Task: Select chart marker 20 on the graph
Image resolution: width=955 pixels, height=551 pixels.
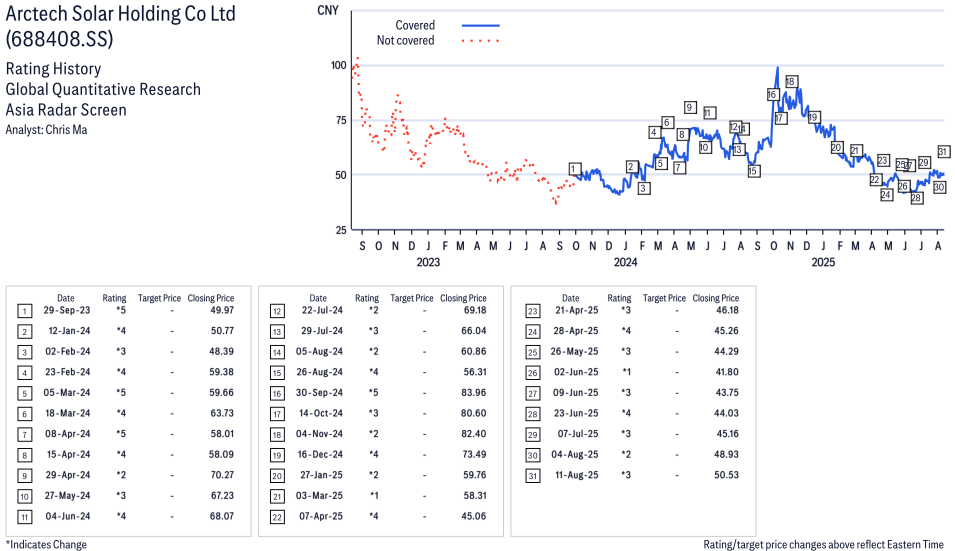Action: (x=837, y=147)
